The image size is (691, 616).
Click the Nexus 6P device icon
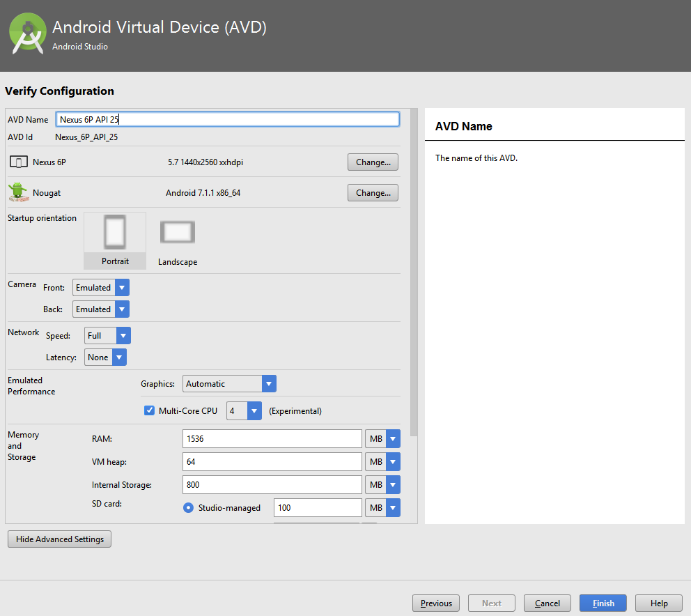click(x=19, y=162)
